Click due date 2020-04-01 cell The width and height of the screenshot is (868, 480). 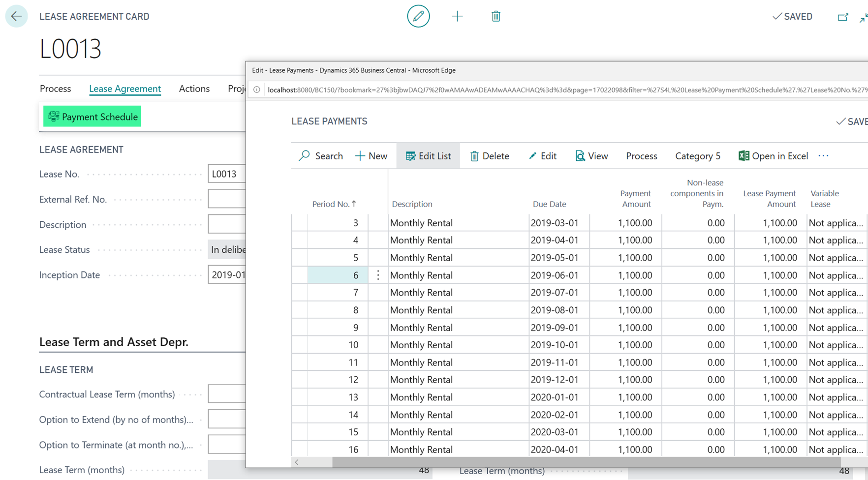[x=559, y=450]
